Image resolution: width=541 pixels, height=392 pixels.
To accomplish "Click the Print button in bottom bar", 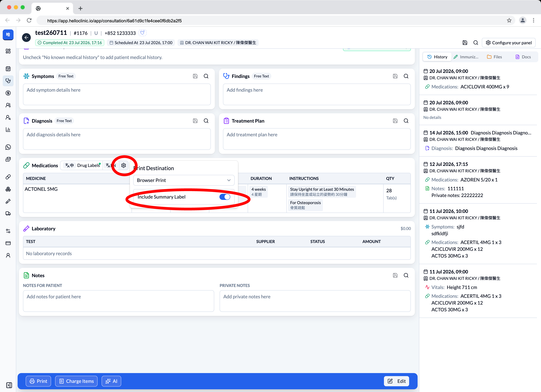I will [x=38, y=381].
